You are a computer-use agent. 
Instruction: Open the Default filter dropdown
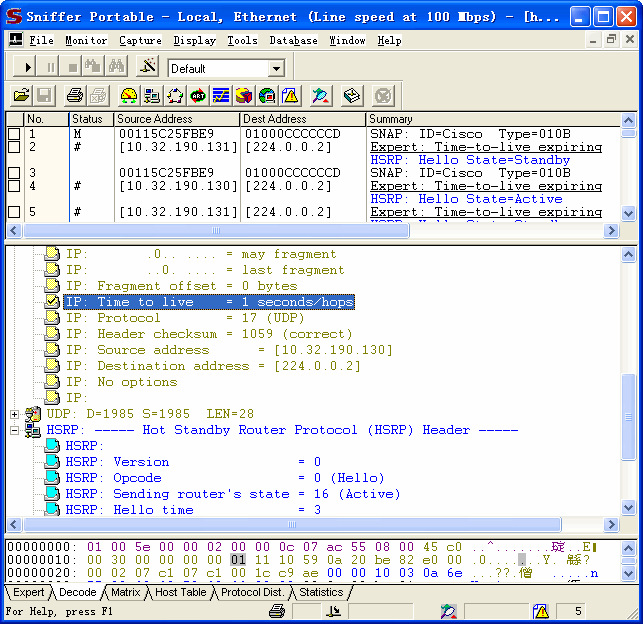coord(276,68)
